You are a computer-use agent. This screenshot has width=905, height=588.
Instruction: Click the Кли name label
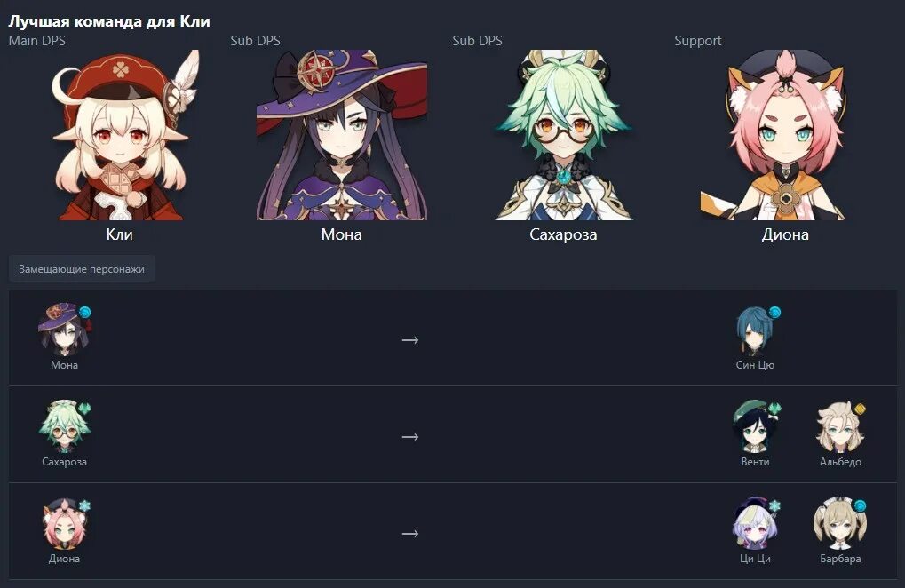click(120, 234)
